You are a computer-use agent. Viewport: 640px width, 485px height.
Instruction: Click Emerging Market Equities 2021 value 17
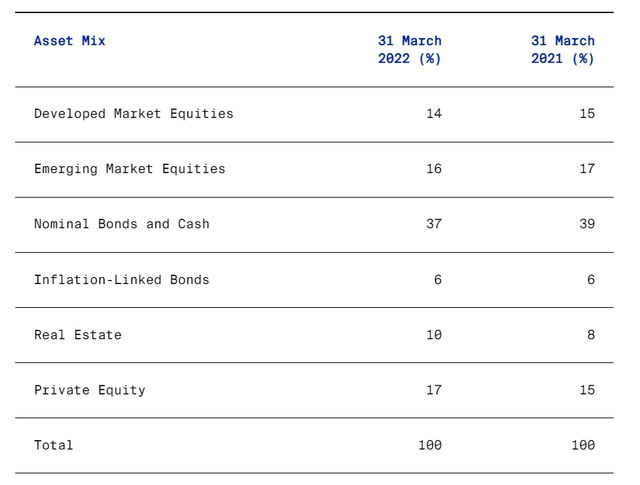click(586, 169)
